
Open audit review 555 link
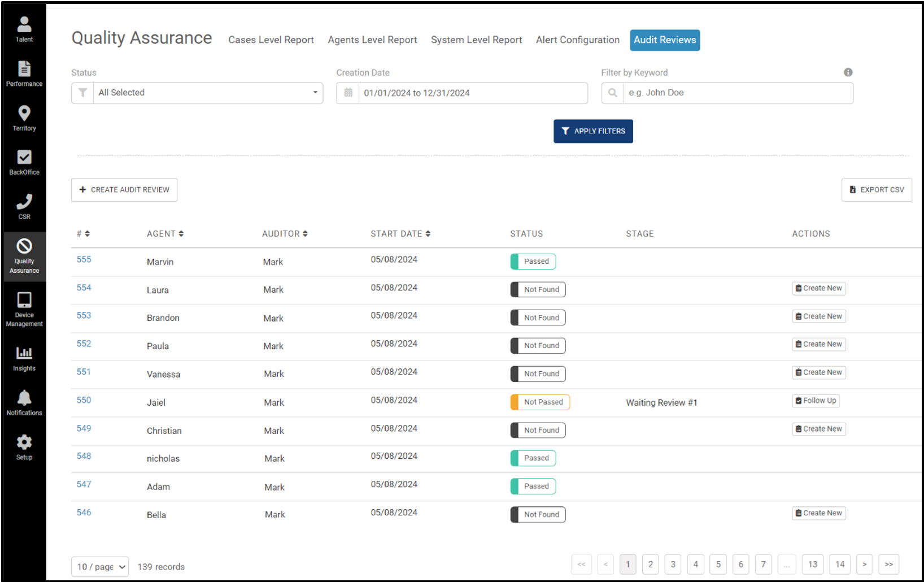(x=84, y=259)
